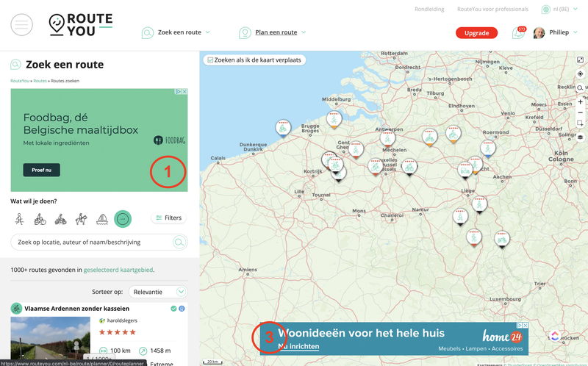
Task: Close the Foodbag advertisement
Action: pos(184,91)
